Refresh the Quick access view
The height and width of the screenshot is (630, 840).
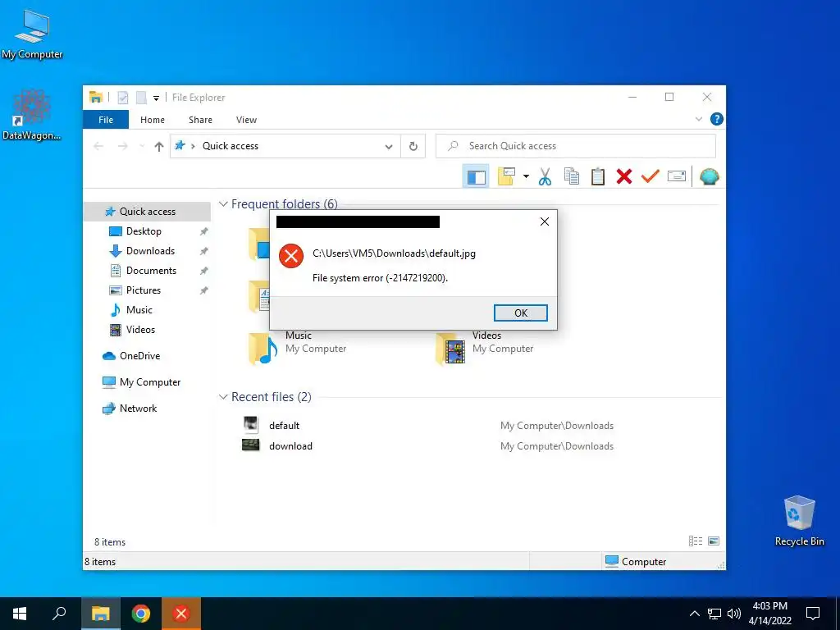click(x=413, y=146)
